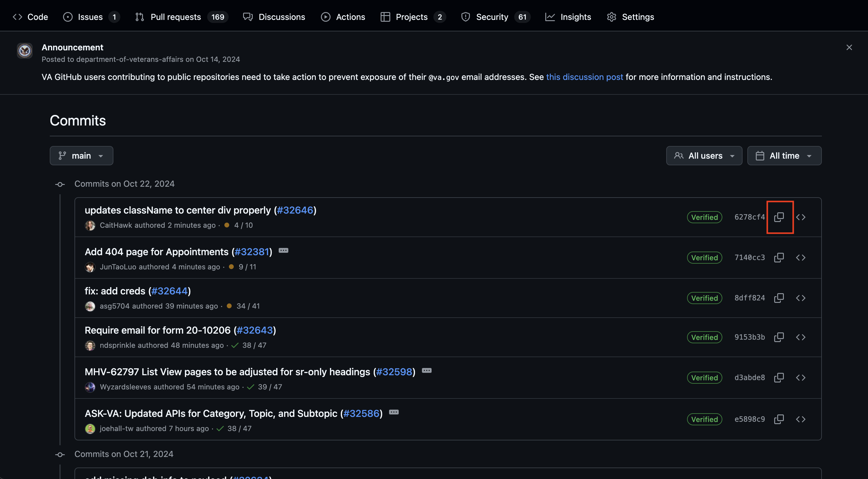Open Insights via the graph icon
This screenshot has width=868, height=479.
[x=550, y=17]
